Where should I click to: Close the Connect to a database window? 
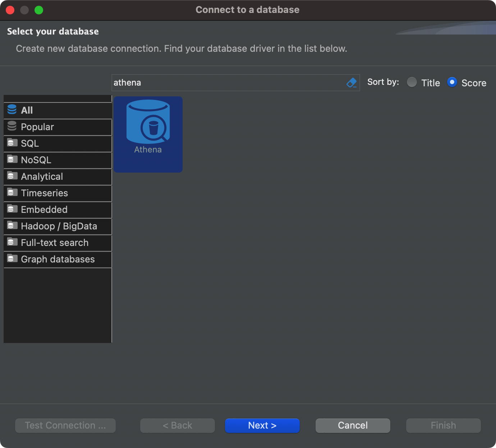[10, 10]
